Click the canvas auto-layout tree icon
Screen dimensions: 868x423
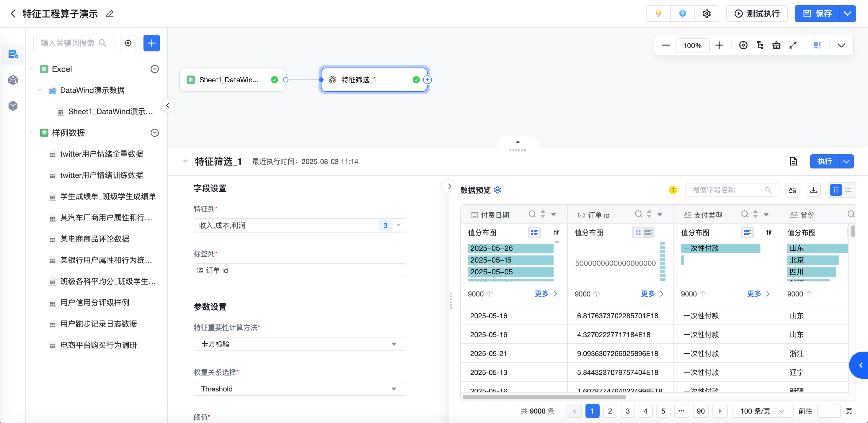click(x=760, y=45)
